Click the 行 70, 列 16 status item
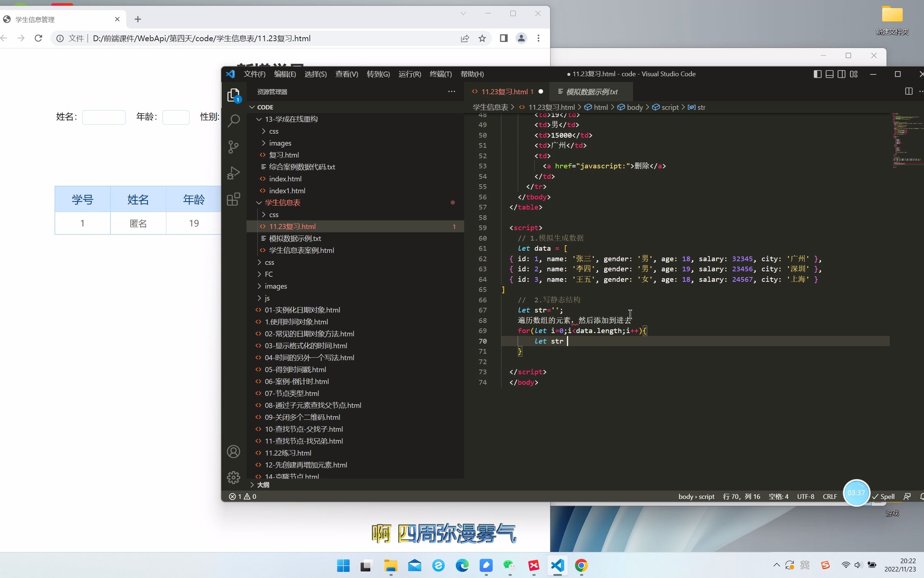 click(741, 496)
